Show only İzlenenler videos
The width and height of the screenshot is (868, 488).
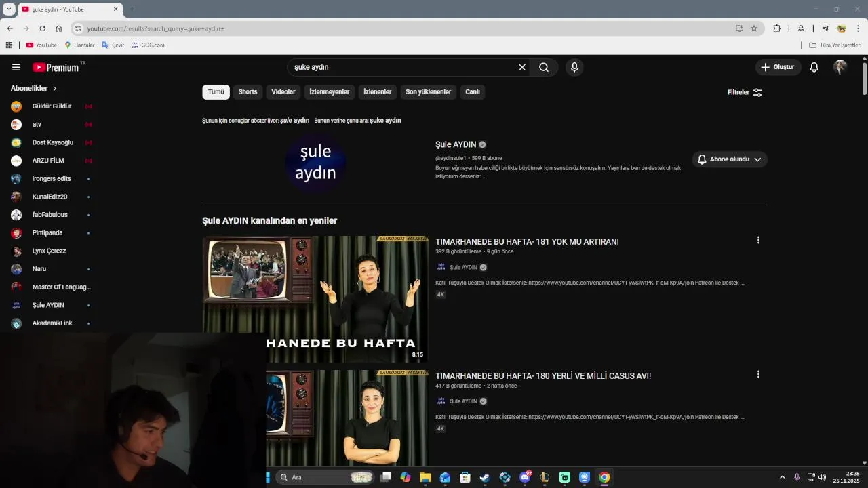[378, 92]
